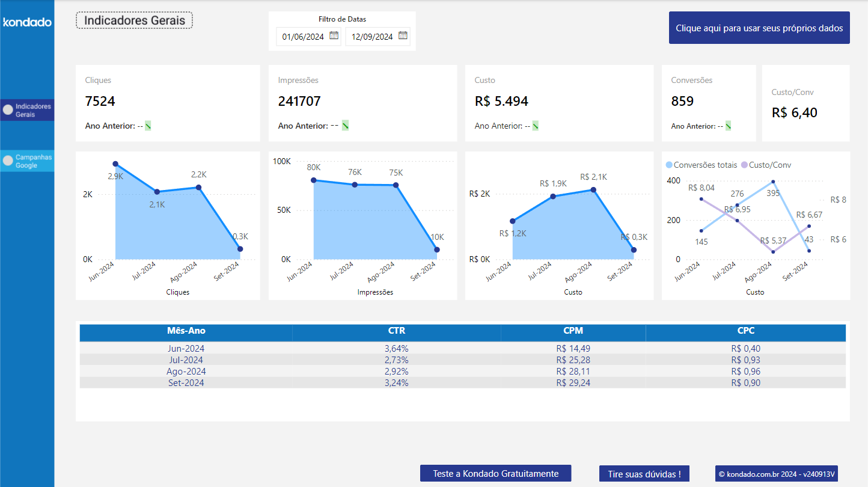Click circle icon on Indicadores Gerais sidebar item
This screenshot has height=487, width=868.
point(6,109)
